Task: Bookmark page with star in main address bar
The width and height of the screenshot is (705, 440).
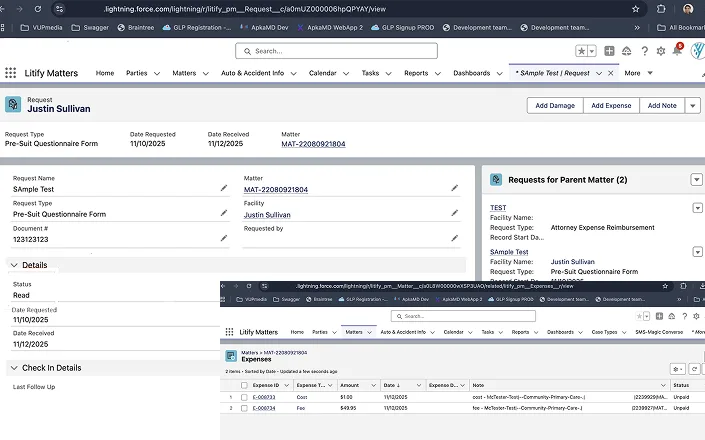Action: pyautogui.click(x=635, y=9)
